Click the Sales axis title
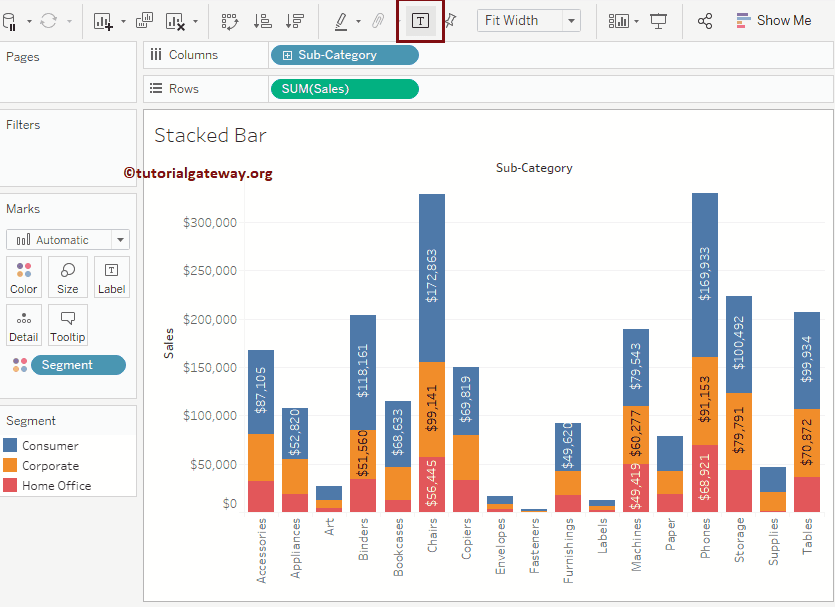The height and width of the screenshot is (607, 835). (169, 343)
